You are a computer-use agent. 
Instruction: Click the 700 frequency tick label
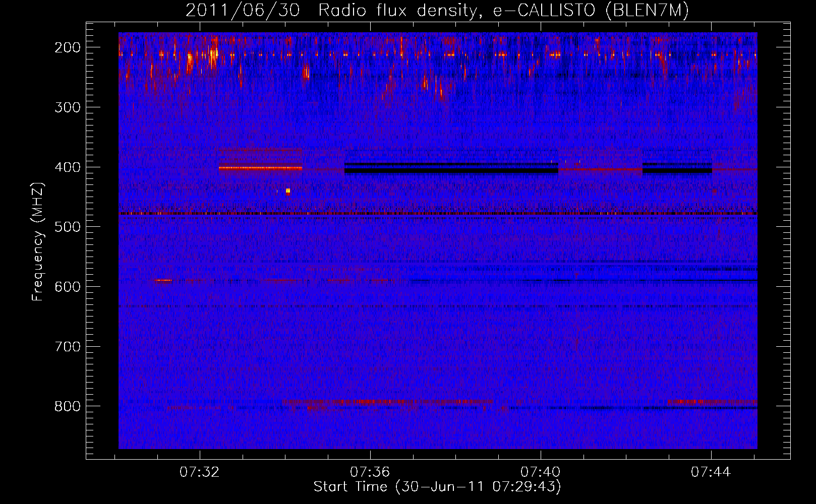click(x=67, y=347)
